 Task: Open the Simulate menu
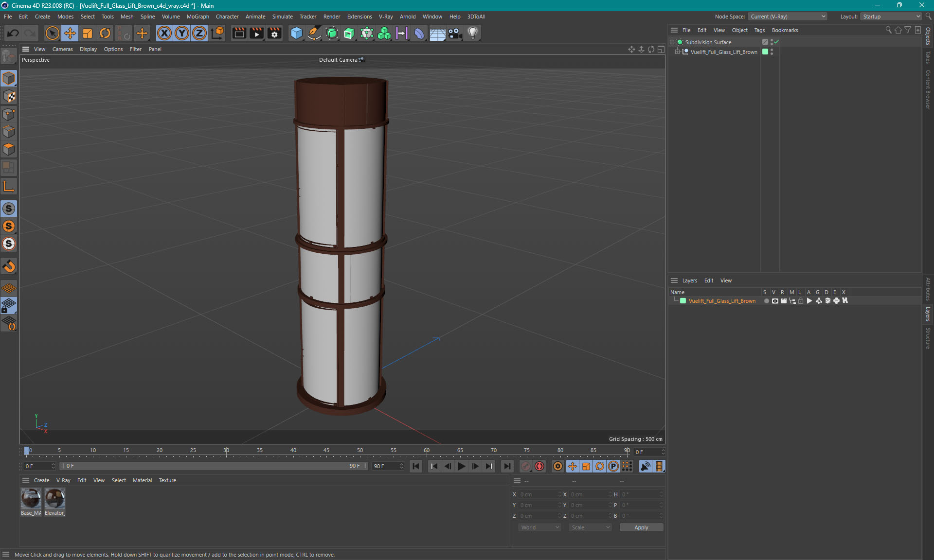(x=282, y=17)
